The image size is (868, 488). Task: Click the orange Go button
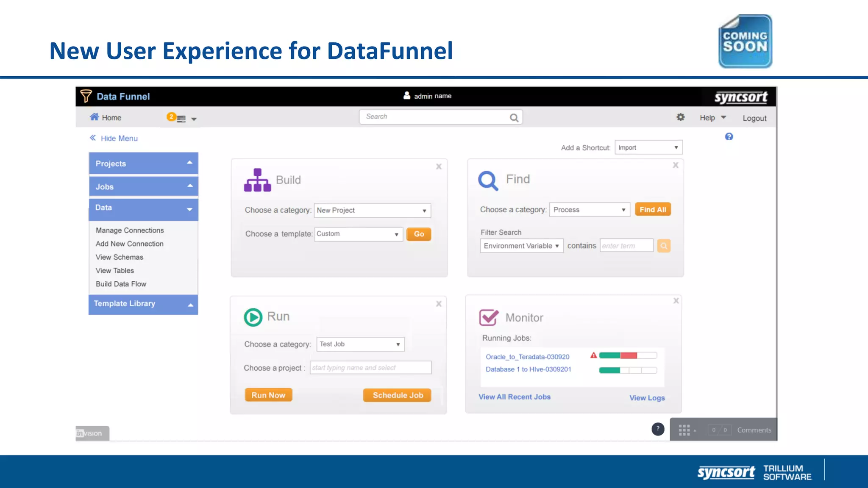click(419, 234)
